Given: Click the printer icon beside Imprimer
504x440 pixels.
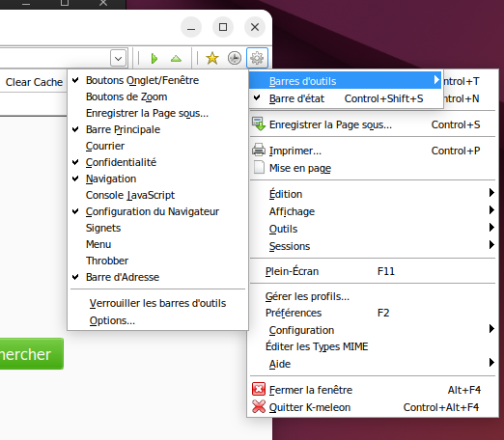Looking at the screenshot, I should click(x=259, y=151).
